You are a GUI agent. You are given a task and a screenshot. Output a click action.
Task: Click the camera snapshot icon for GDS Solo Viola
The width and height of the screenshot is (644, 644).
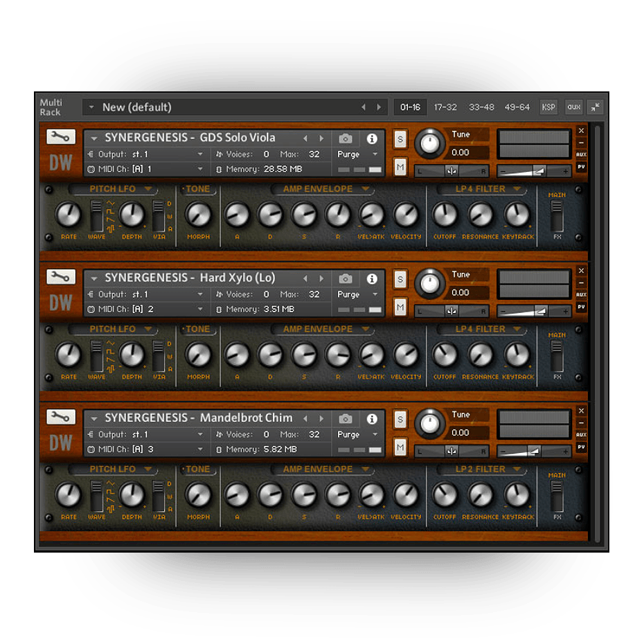pos(346,138)
